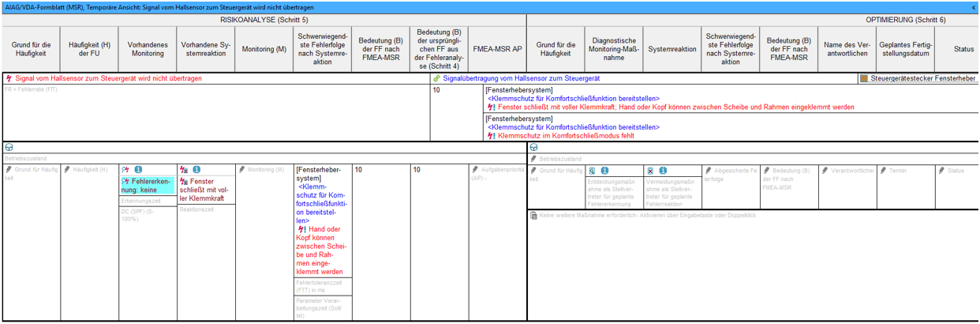Click the clipboard icon before 'Keine weitere Maßnahme erforderlich'
This screenshot has width=980, height=324.
(534, 215)
